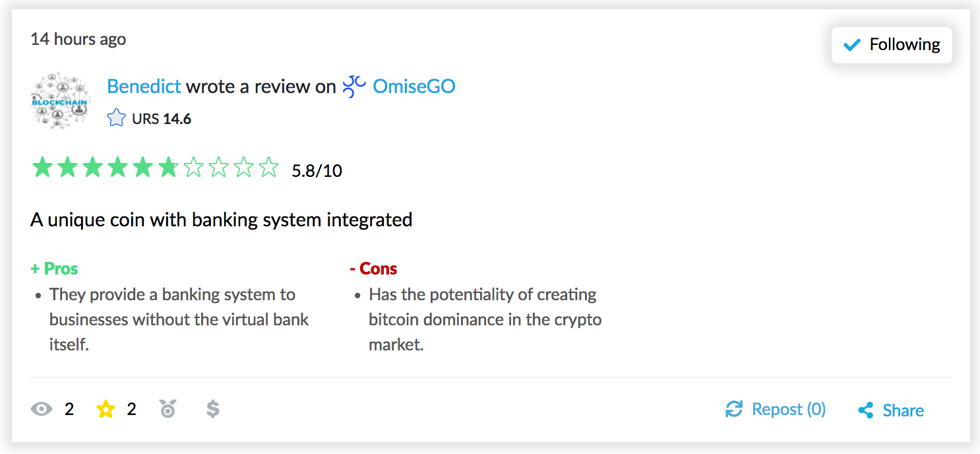Viewport: 980px width, 454px height.
Task: Click the share network icon
Action: 866,410
